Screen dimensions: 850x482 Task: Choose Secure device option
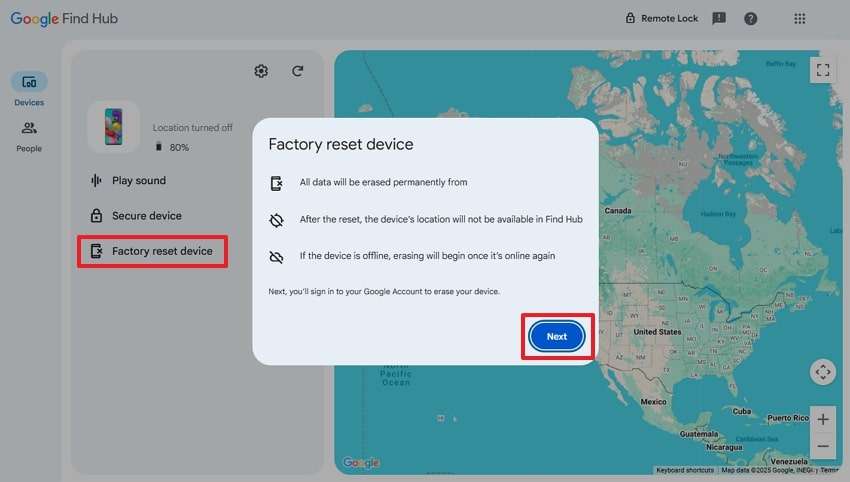pyautogui.click(x=136, y=216)
